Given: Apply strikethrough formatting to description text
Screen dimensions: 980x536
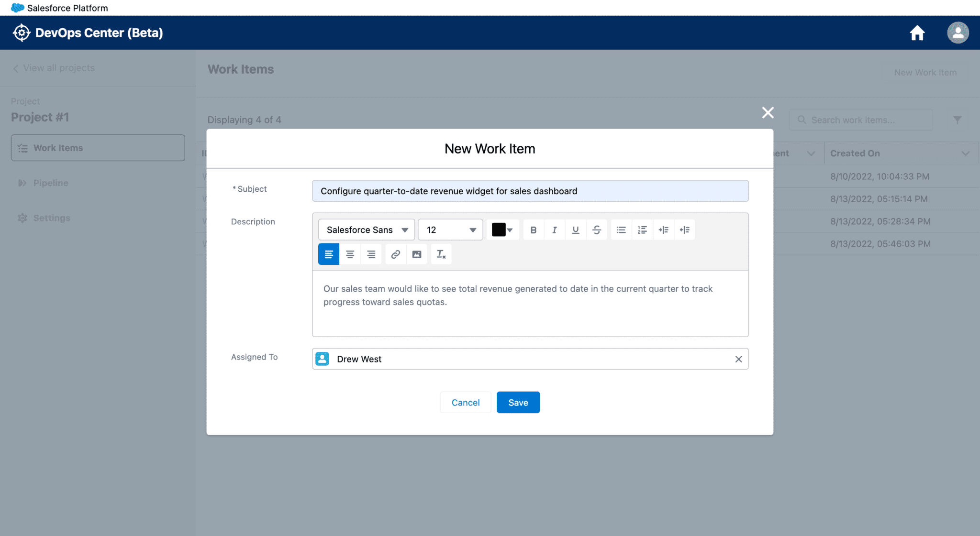Looking at the screenshot, I should (597, 230).
